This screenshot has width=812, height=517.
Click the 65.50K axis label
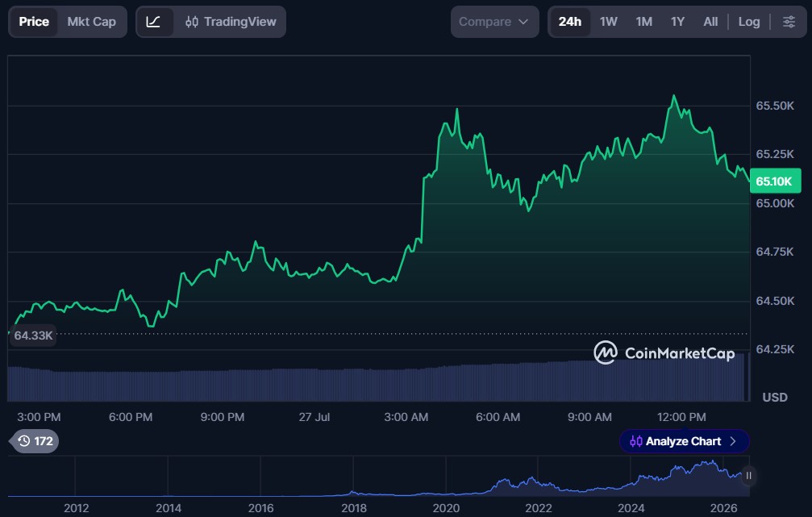click(x=775, y=106)
